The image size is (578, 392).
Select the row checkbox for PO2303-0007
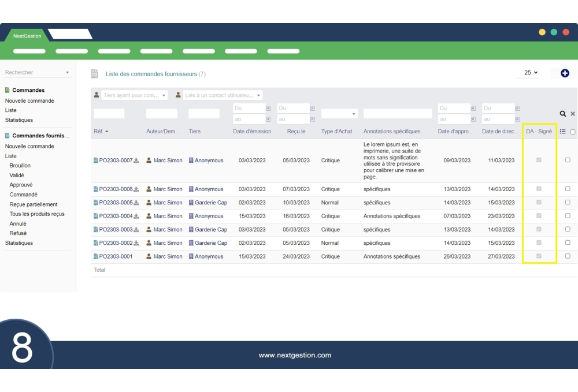click(568, 160)
